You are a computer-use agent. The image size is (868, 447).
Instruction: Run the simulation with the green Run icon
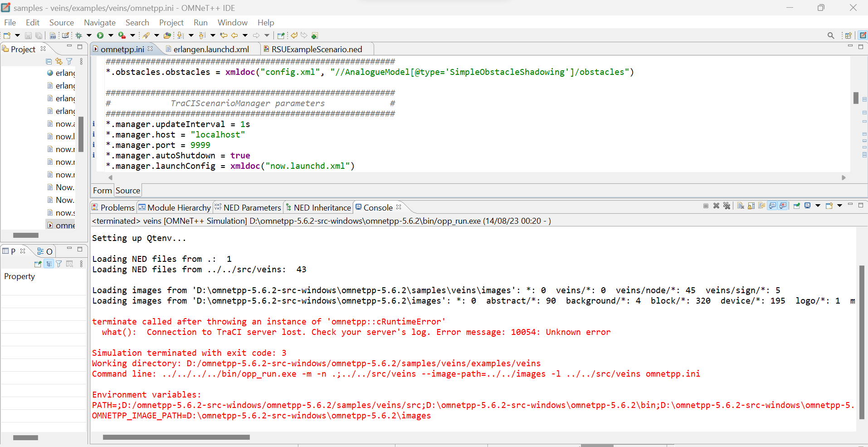point(100,35)
